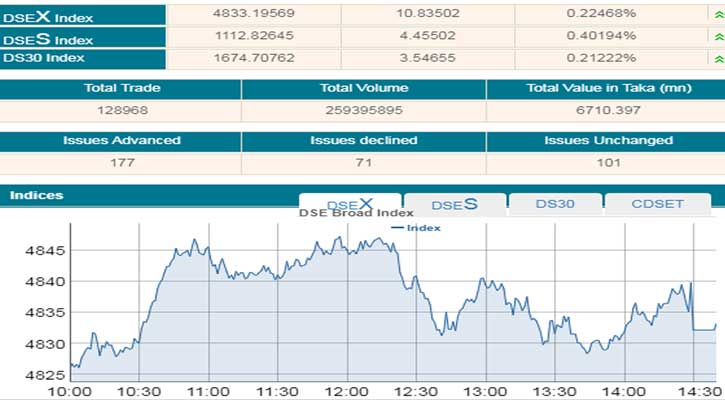The width and height of the screenshot is (725, 400).
Task: Click the Total Volume column header
Action: click(x=363, y=89)
